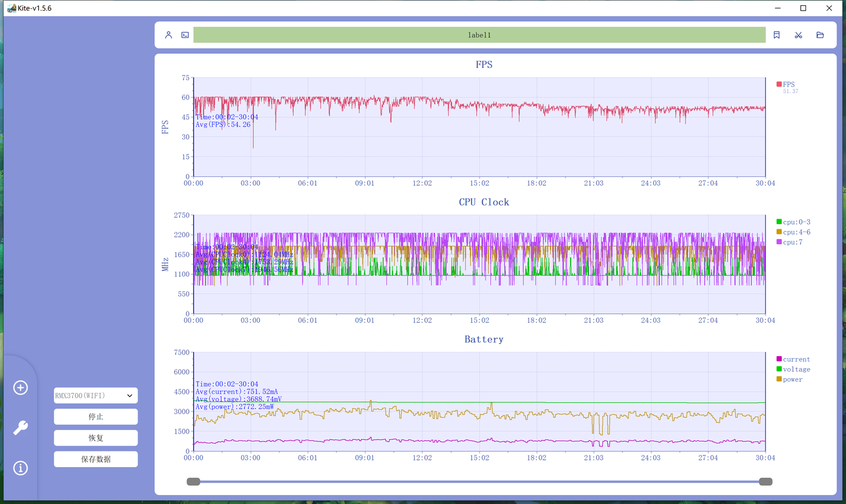The width and height of the screenshot is (846, 504).
Task: Click the range slider track middle
Action: coord(480,481)
